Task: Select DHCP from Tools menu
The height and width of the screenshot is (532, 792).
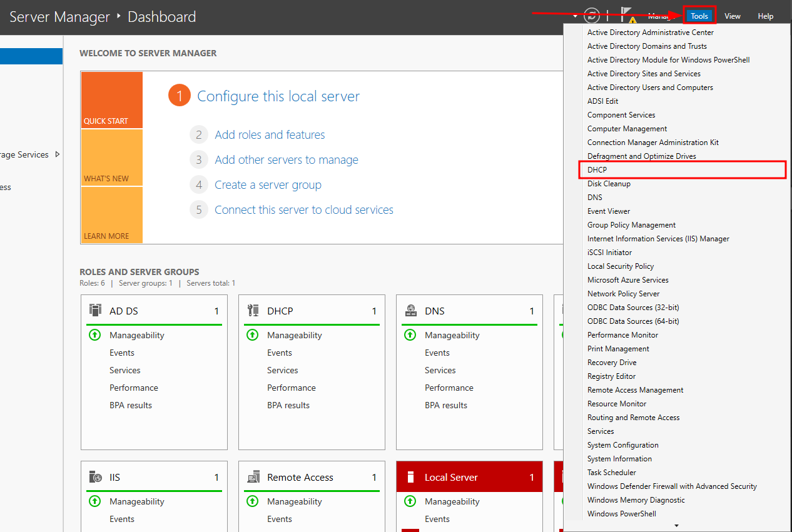Action: pyautogui.click(x=682, y=170)
